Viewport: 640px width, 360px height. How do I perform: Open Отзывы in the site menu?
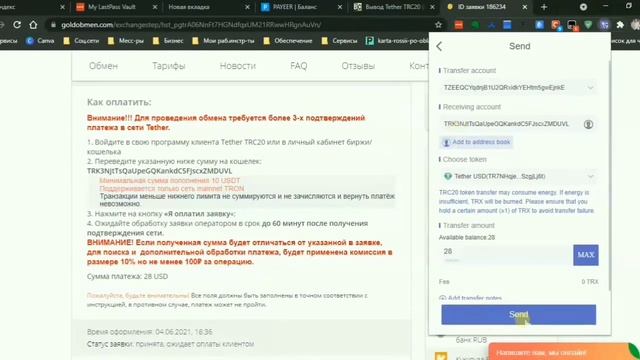pos(358,66)
